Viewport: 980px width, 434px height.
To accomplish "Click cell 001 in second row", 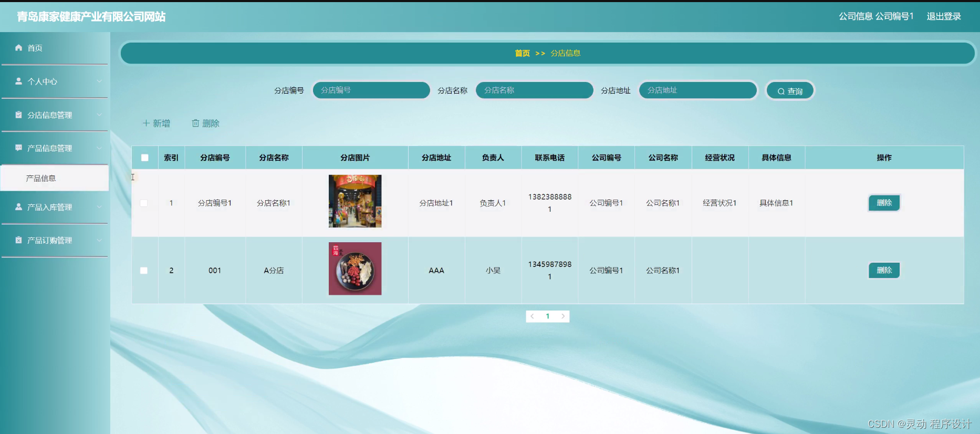I will (x=215, y=271).
